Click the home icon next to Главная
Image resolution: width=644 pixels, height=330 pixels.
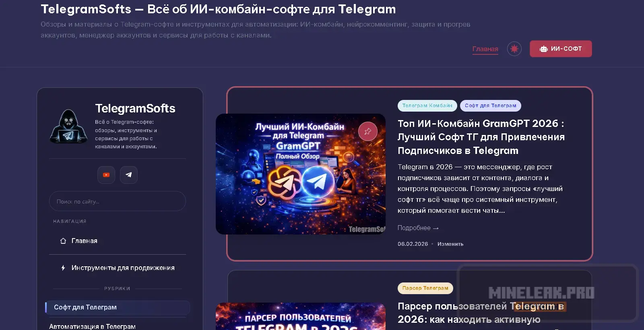(63, 241)
